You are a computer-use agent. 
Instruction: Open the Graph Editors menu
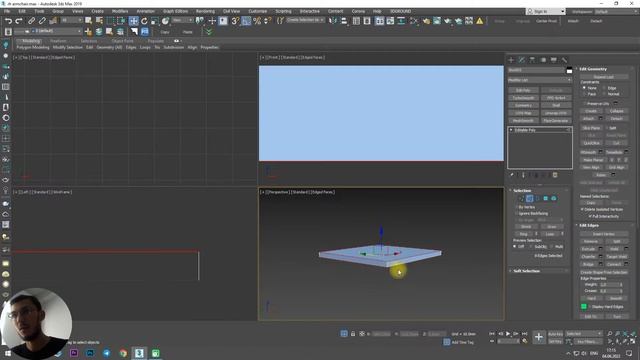[176, 11]
